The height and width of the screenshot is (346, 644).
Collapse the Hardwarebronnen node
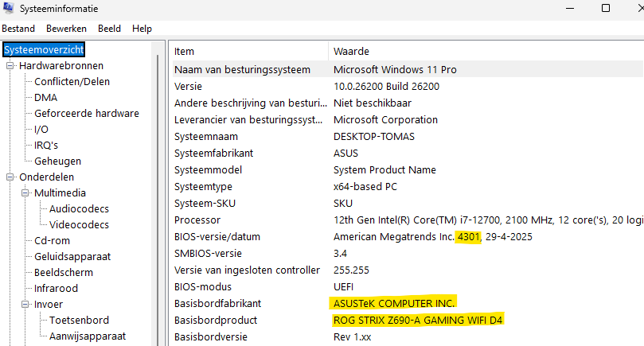10,66
